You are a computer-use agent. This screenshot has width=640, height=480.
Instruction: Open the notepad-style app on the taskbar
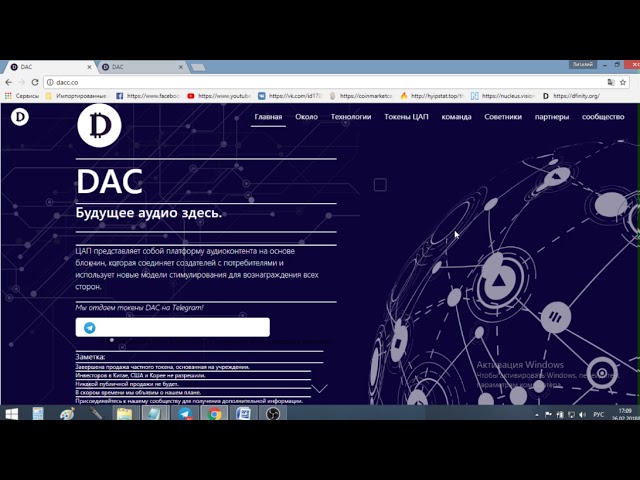coord(154,414)
